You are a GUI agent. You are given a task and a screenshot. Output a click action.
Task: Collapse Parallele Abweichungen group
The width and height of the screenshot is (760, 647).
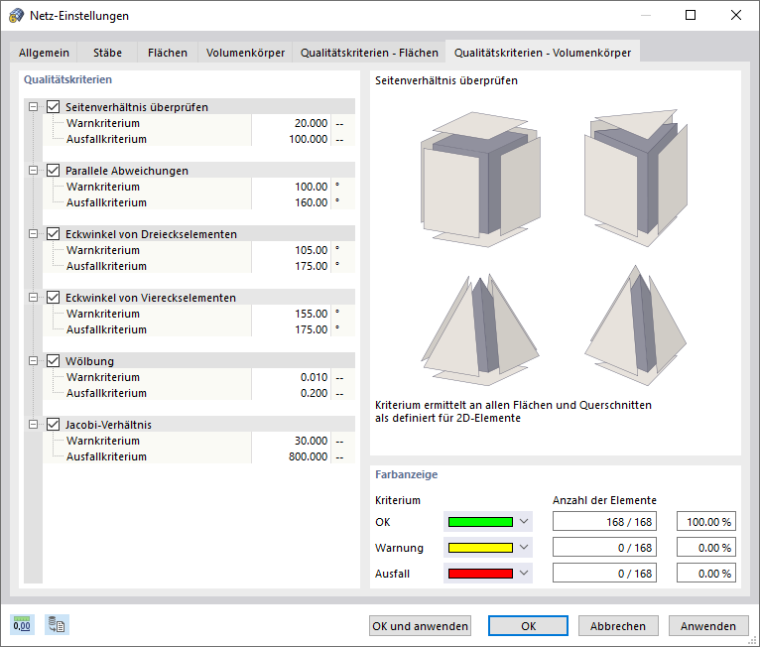(x=33, y=170)
